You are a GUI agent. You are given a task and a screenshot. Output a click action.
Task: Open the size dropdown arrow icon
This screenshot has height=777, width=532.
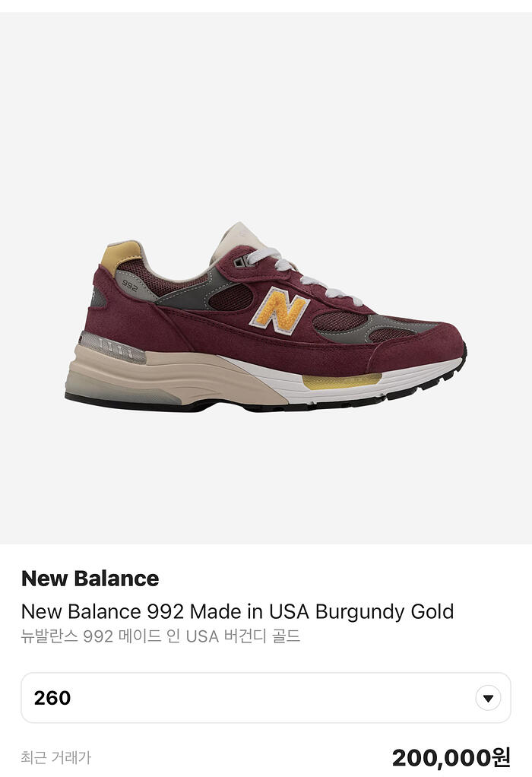488,698
